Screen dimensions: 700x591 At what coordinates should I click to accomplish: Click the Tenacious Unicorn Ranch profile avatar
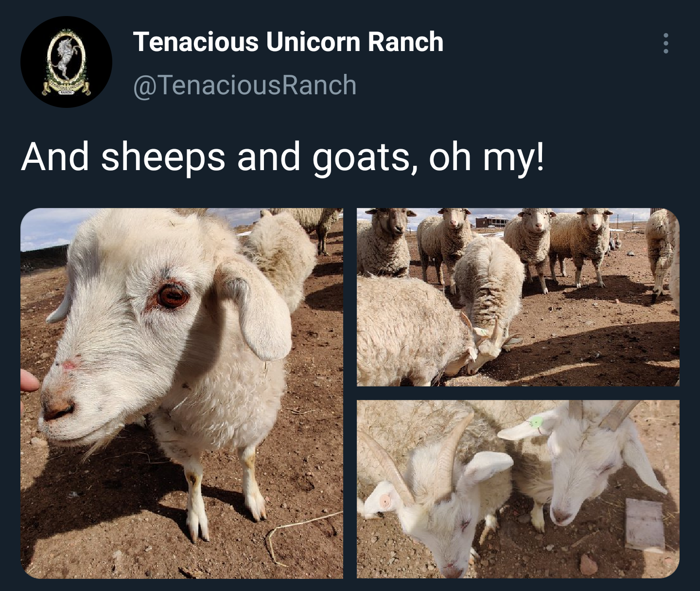[x=66, y=62]
